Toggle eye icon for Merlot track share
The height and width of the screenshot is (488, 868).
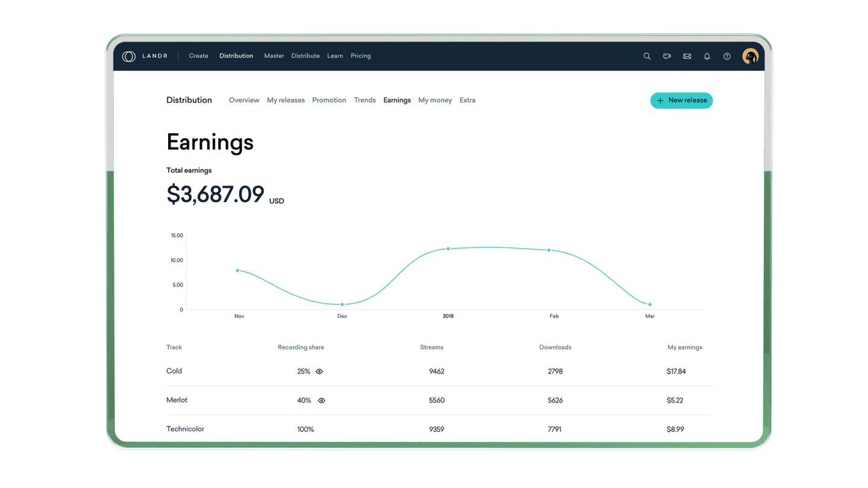coord(321,401)
